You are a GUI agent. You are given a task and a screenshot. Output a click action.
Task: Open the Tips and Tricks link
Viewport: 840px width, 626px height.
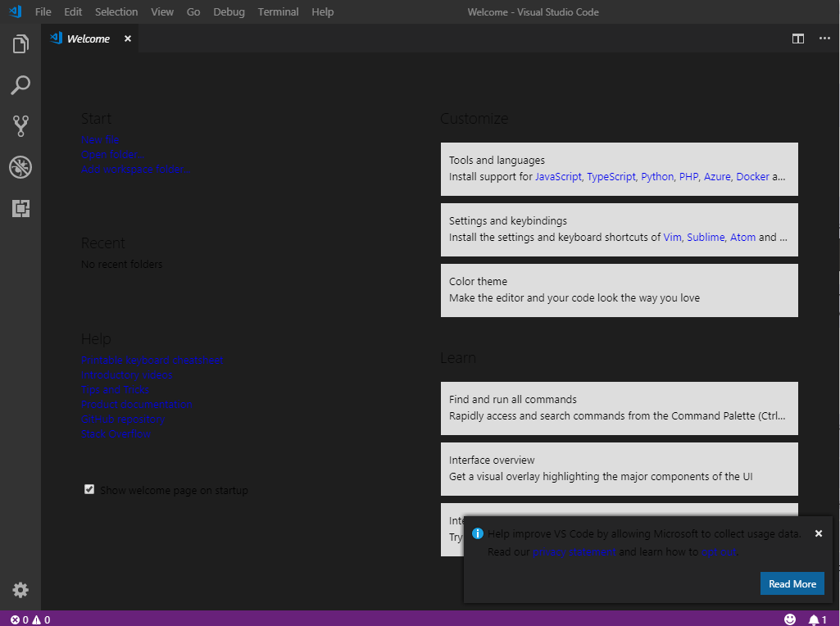point(116,390)
